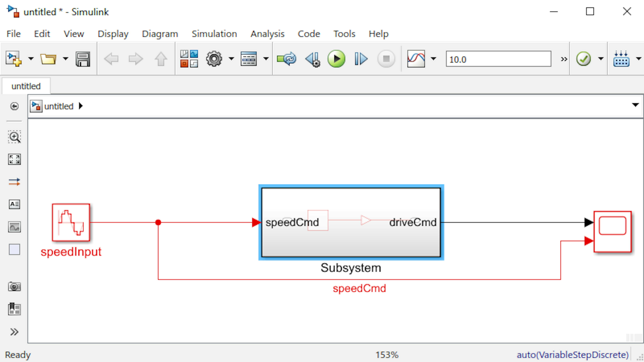644x362 pixels.
Task: Select the Annotation text tool
Action: coord(14,204)
